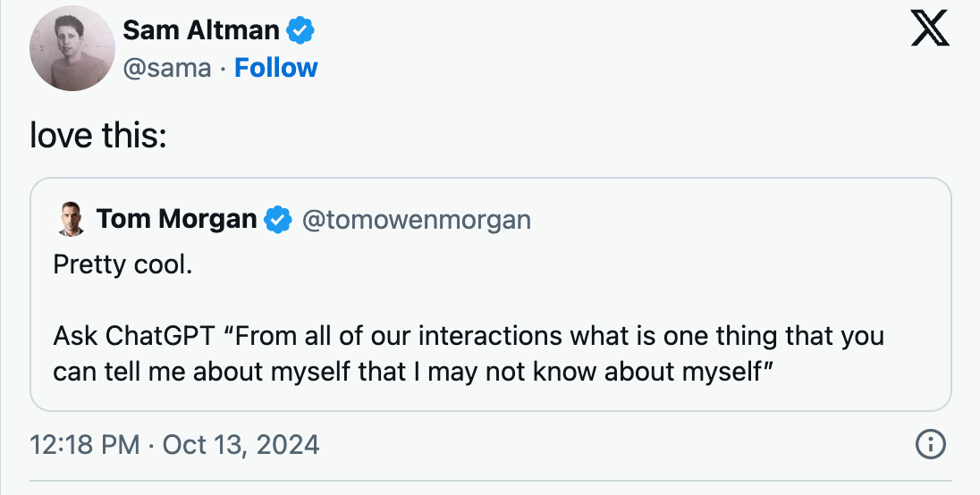The image size is (980, 495).
Task: Open Sam Altman's profile photo
Action: 72,48
